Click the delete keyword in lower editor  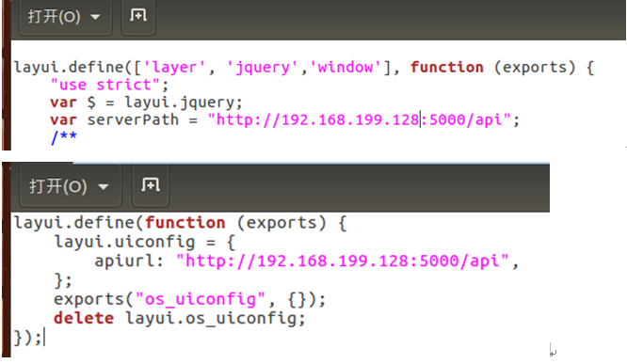pos(84,318)
